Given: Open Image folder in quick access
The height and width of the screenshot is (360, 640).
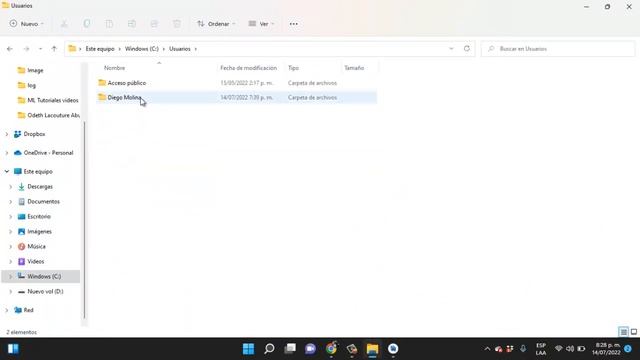Looking at the screenshot, I should pos(35,70).
